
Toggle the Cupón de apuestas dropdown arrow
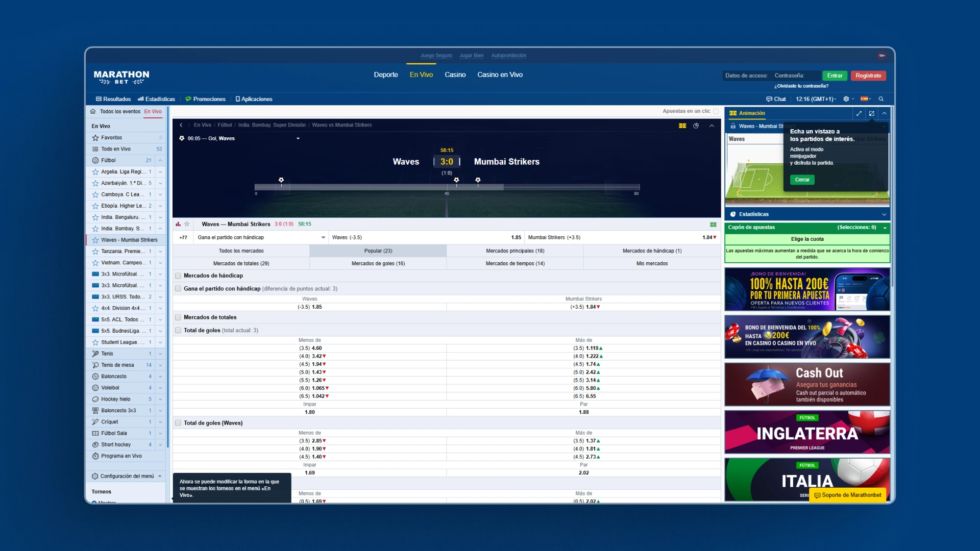[885, 228]
